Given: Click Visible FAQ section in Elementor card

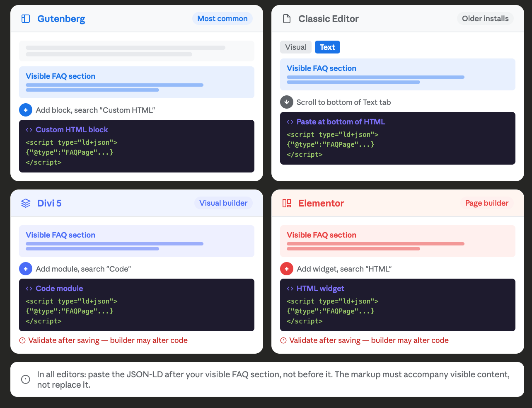Looking at the screenshot, I should tap(322, 235).
